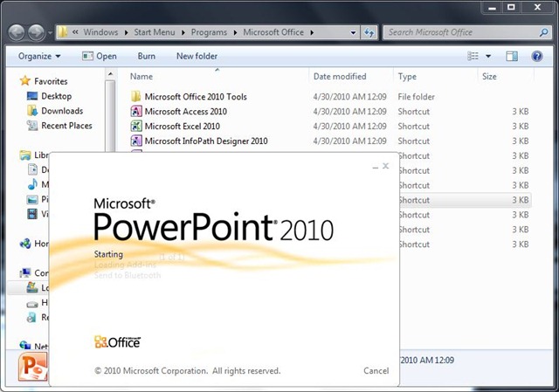Click the Forward navigation arrow in Explorer
The image size is (559, 392).
click(x=36, y=33)
